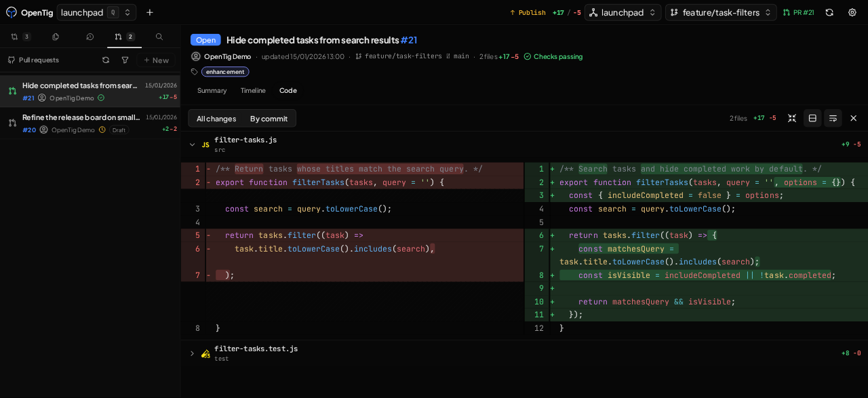Viewport: 868px width, 398px height.
Task: Open the launchpad repository switcher
Action: [x=96, y=12]
